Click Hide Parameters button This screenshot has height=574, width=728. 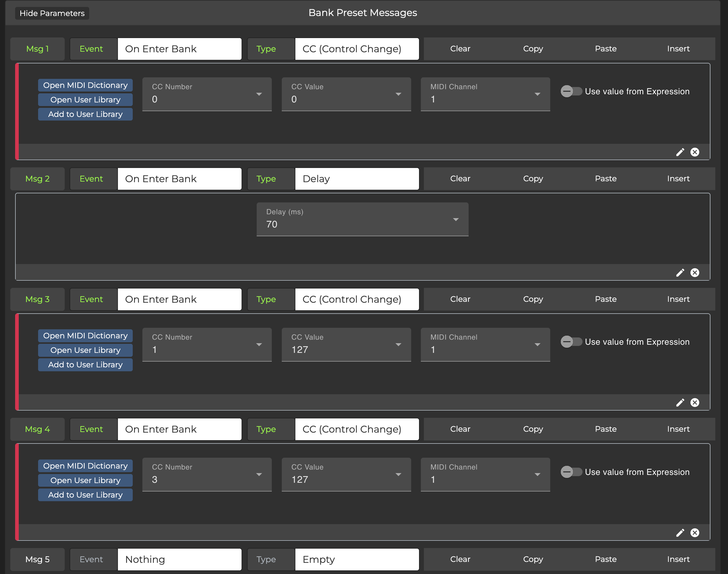coord(52,13)
